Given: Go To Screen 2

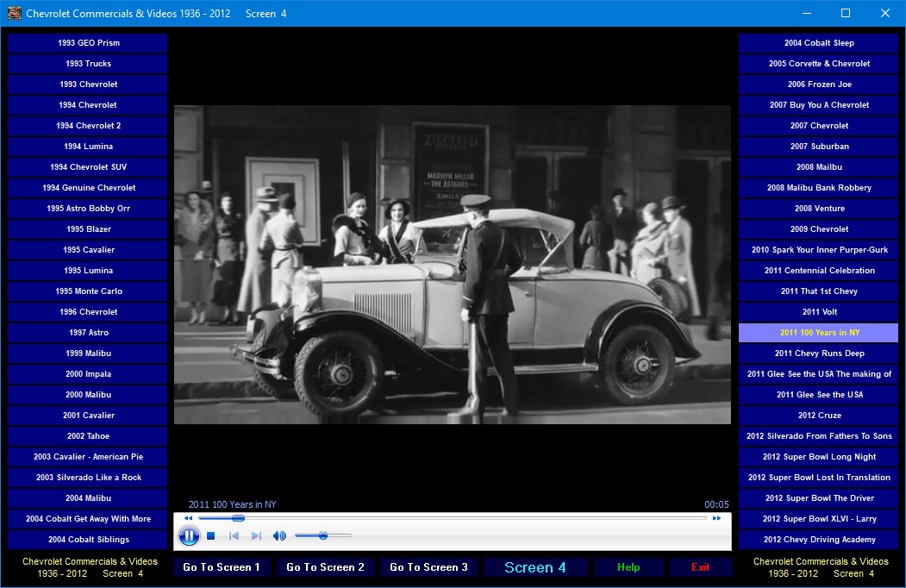Looking at the screenshot, I should pyautogui.click(x=325, y=567).
